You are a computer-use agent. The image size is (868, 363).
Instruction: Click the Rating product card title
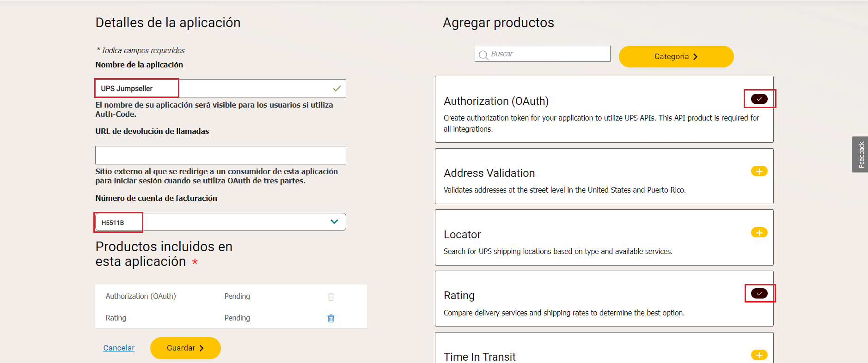459,296
